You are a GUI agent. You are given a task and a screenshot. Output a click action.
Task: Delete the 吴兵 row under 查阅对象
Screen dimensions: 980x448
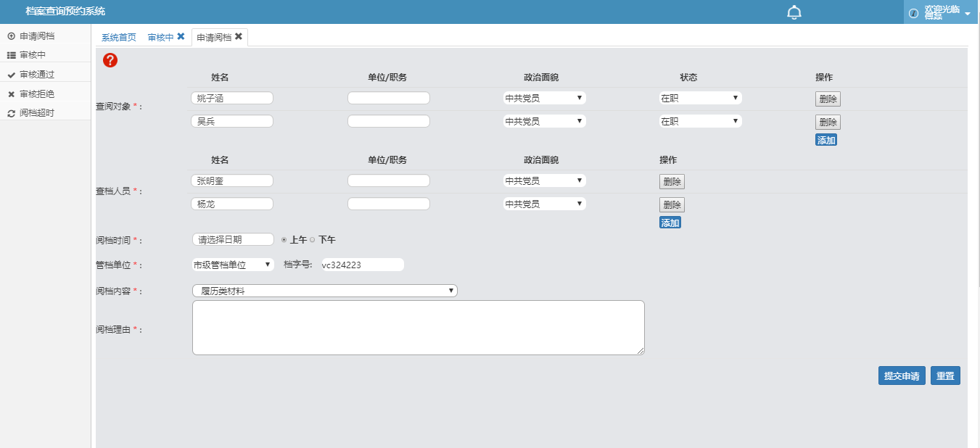pos(828,122)
